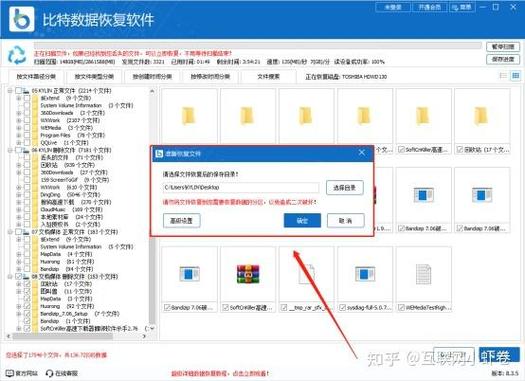Click the 06 KYLIN 删除文件 drive icon
The image size is (525, 381).
26,150
